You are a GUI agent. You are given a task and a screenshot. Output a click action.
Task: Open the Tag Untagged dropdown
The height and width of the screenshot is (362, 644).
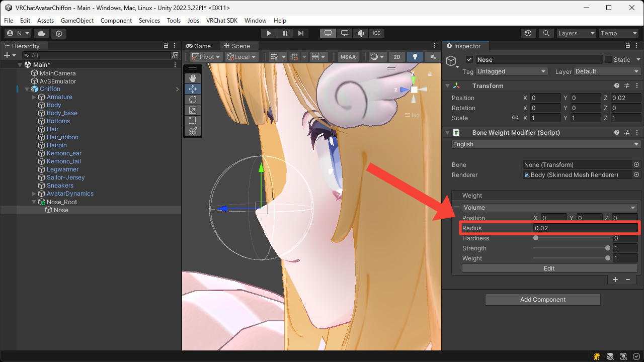click(511, 71)
